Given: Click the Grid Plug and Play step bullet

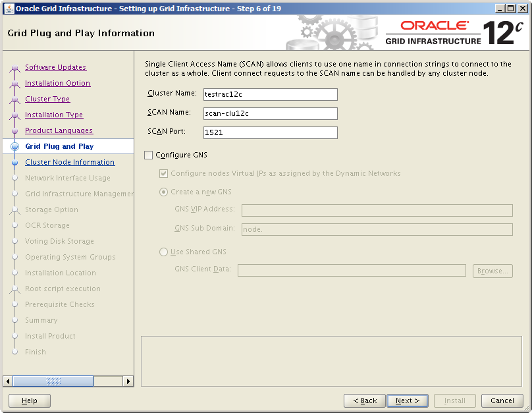Looking at the screenshot, I should pos(14,146).
